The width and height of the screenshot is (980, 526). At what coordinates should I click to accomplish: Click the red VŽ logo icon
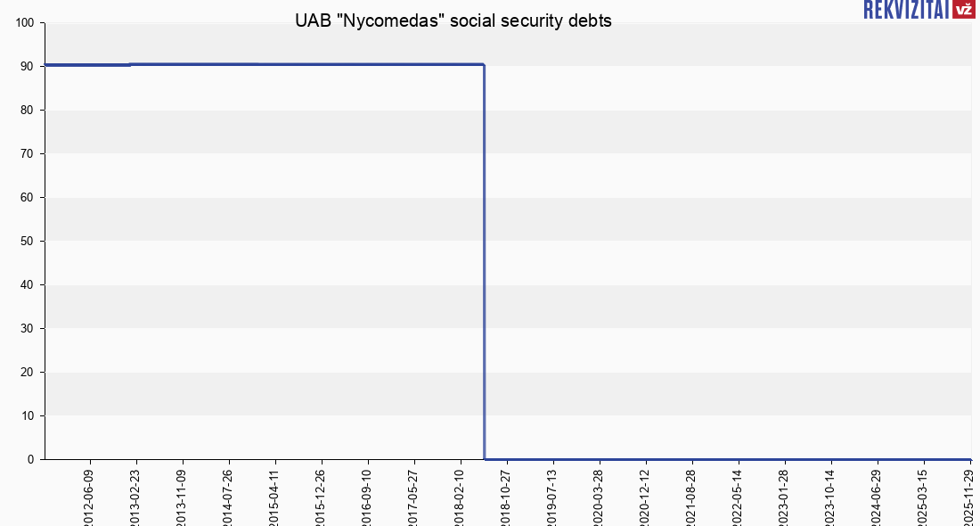pyautogui.click(x=962, y=10)
